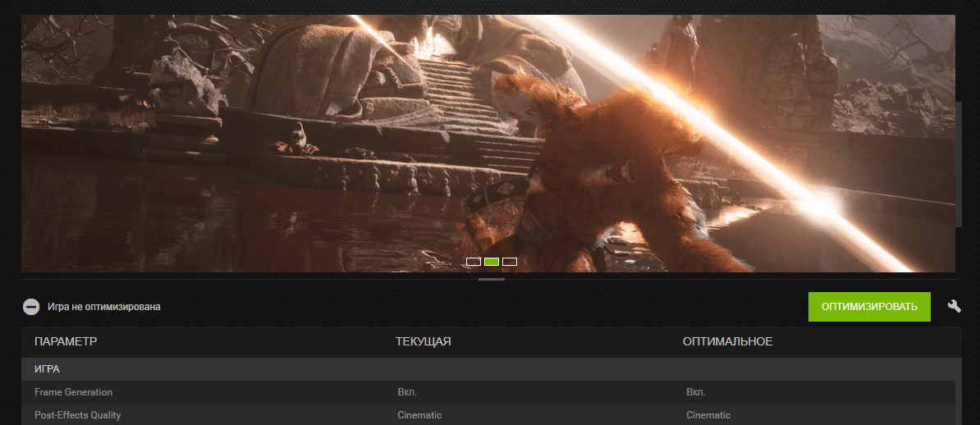Click the Frame Generation parameter name
The width and height of the screenshot is (980, 425).
pyautogui.click(x=73, y=392)
